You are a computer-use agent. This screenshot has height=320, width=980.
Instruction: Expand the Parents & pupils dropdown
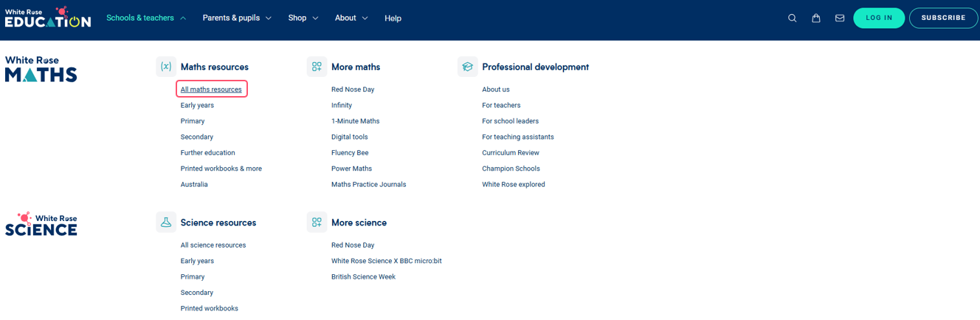coord(237,18)
